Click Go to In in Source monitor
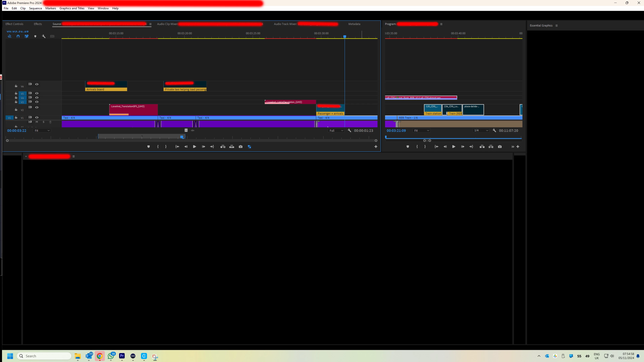 pyautogui.click(x=177, y=147)
